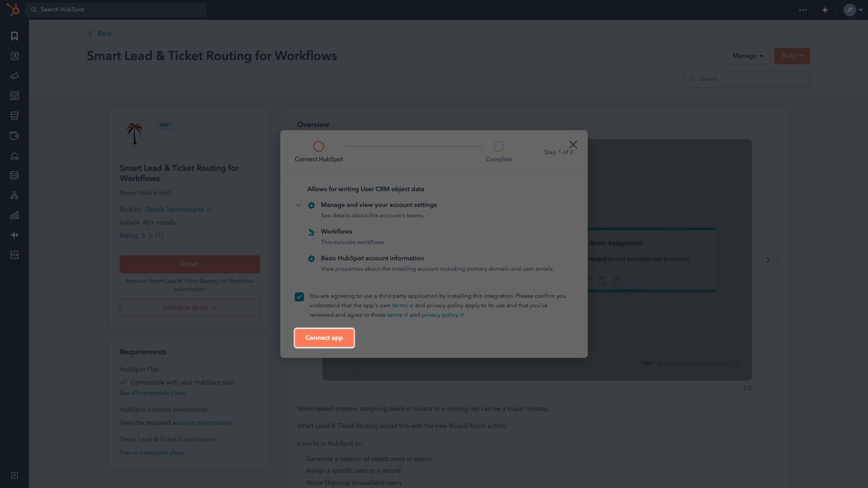The image size is (868, 488).
Task: Open the Manage dropdown
Action: tap(748, 56)
